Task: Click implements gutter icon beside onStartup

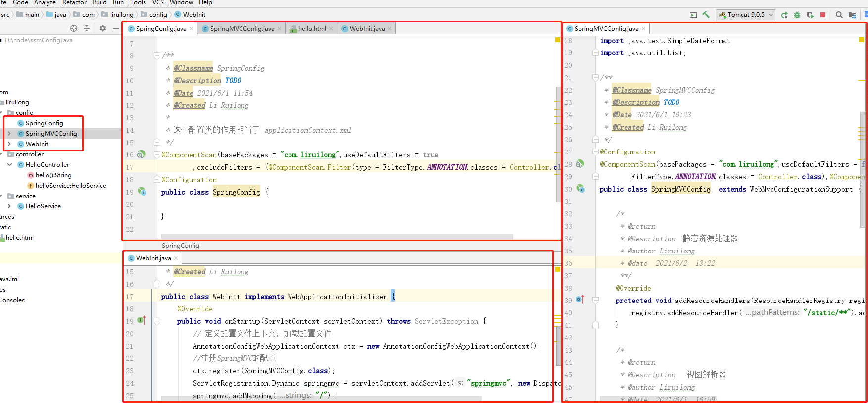Action: tap(142, 320)
